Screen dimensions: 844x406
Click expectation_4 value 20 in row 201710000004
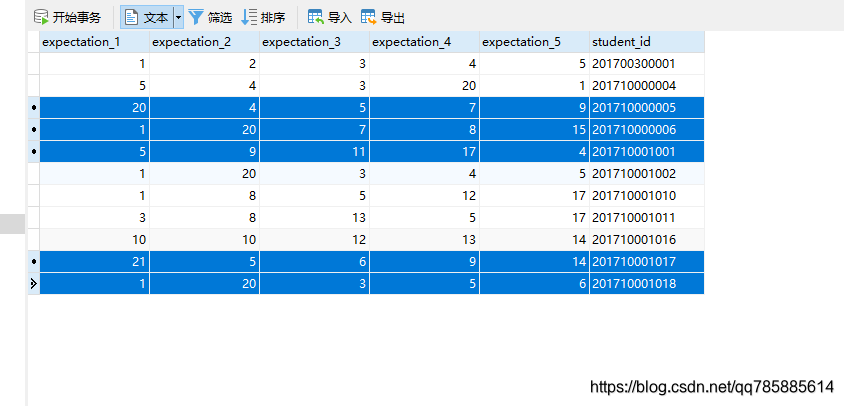point(425,86)
